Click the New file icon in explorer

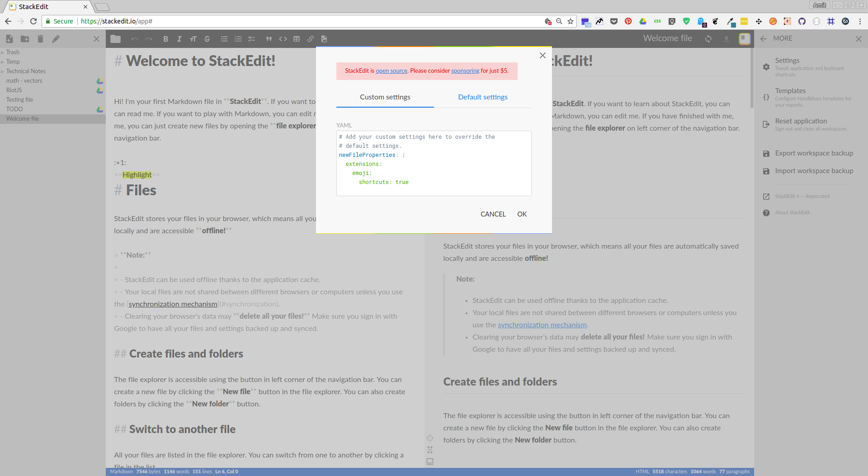pos(9,39)
